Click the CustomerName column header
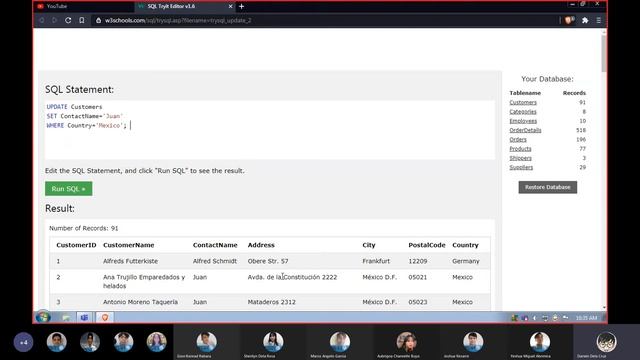Screen dimensions: 640x360 pos(129,245)
